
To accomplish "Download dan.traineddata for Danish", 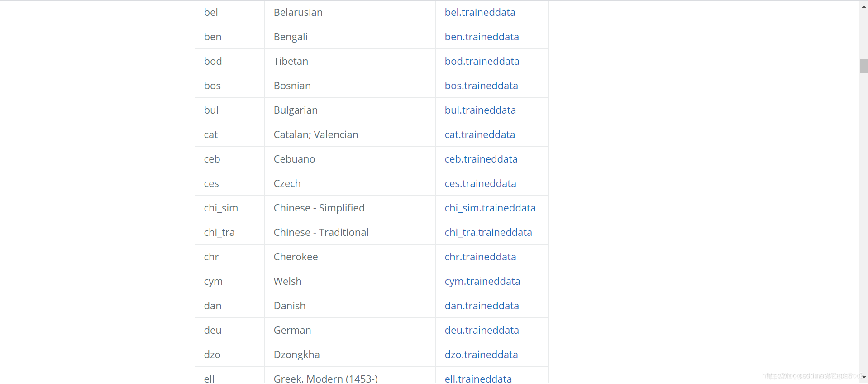I will click(x=482, y=306).
